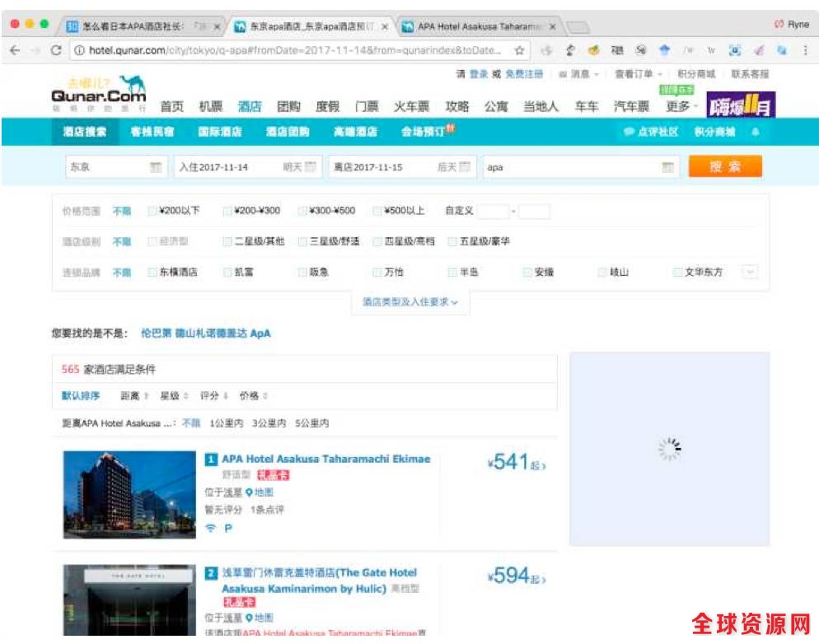
Task: Open 地图 pin for APA Hotel Asakusa Taharamachi
Action: pos(260,492)
